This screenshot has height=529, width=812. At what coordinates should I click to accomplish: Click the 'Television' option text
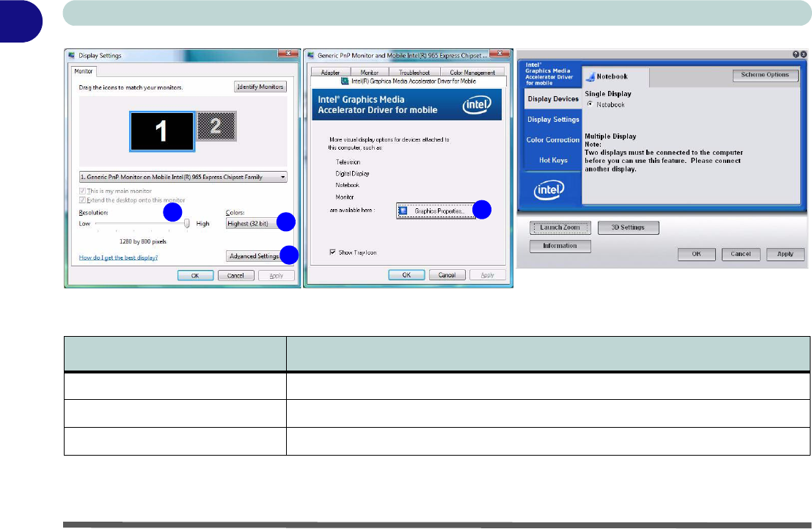[x=348, y=162]
